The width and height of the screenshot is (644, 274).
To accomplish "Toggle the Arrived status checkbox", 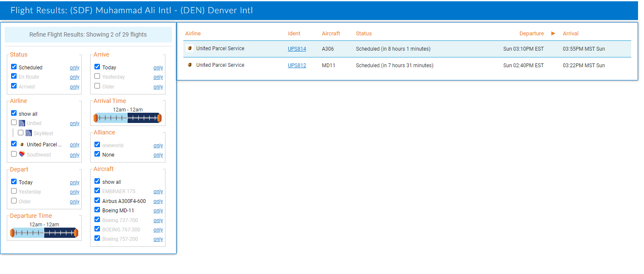I will 14,86.
